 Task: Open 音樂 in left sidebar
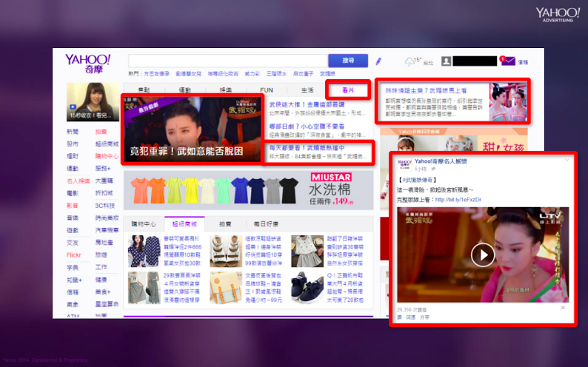73,218
